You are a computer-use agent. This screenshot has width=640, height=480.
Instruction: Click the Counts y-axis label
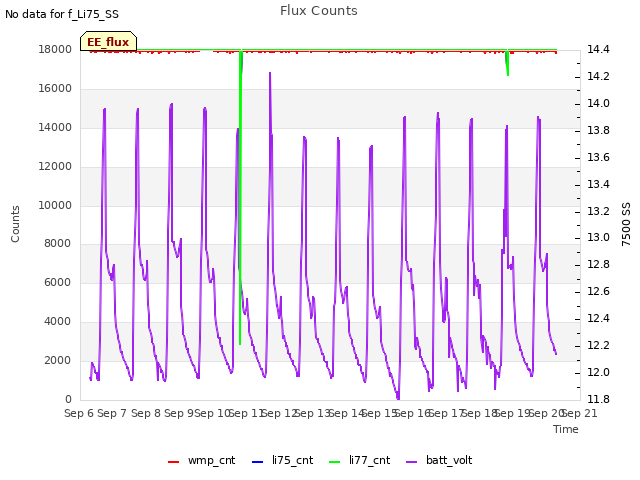[x=15, y=224]
